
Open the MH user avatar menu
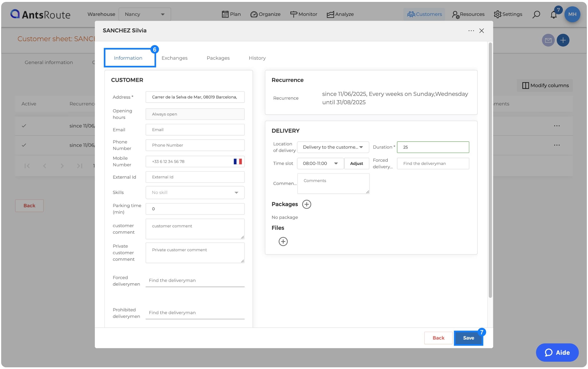tap(572, 14)
